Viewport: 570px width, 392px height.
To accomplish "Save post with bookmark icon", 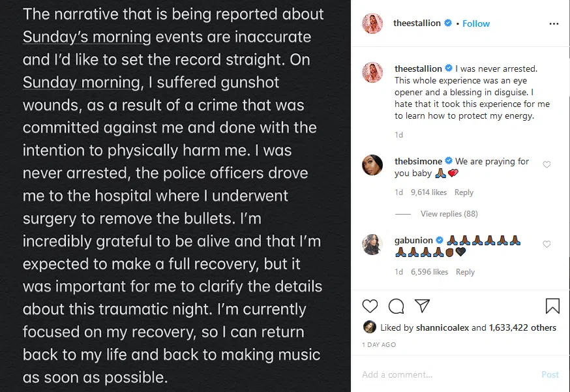I will 552,306.
